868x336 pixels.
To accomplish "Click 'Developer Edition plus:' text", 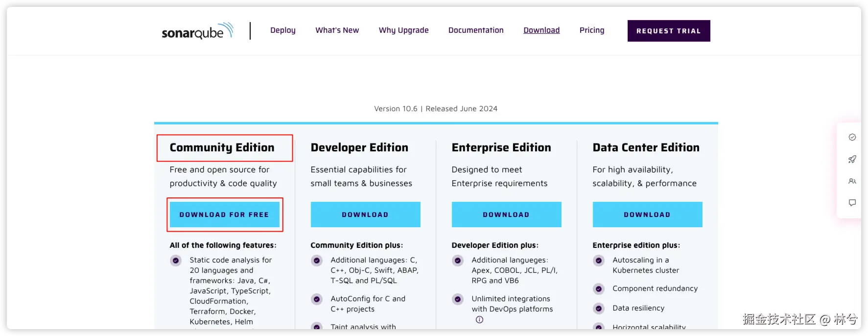I will point(495,245).
